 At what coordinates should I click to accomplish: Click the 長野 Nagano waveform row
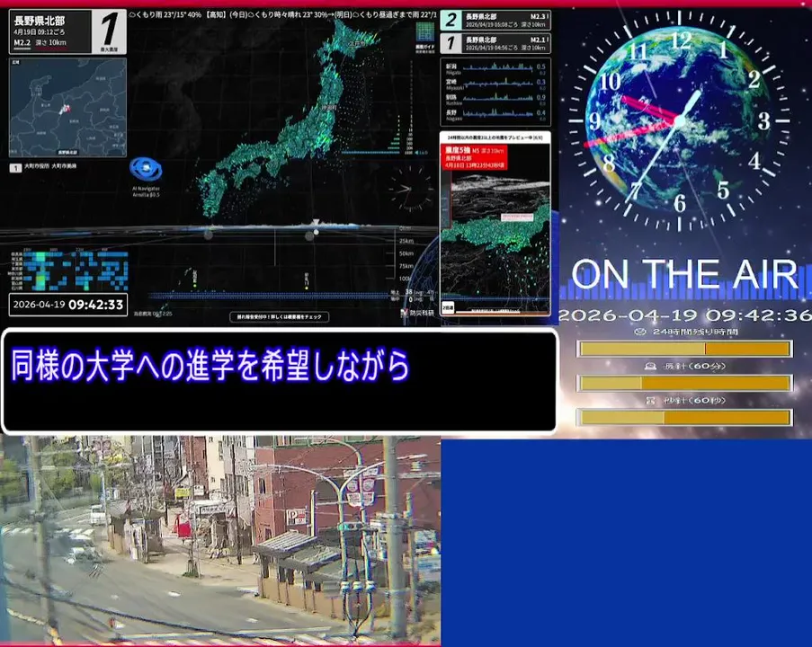pyautogui.click(x=495, y=113)
